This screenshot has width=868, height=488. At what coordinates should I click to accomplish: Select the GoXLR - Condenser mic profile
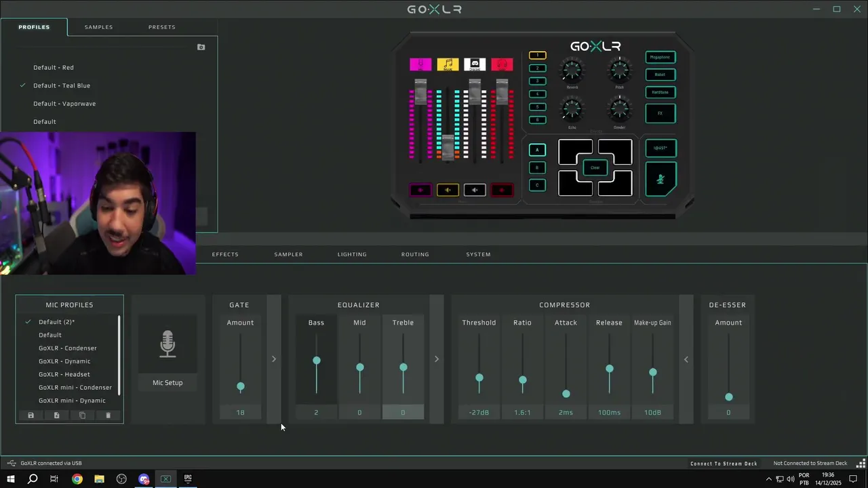[x=68, y=348]
